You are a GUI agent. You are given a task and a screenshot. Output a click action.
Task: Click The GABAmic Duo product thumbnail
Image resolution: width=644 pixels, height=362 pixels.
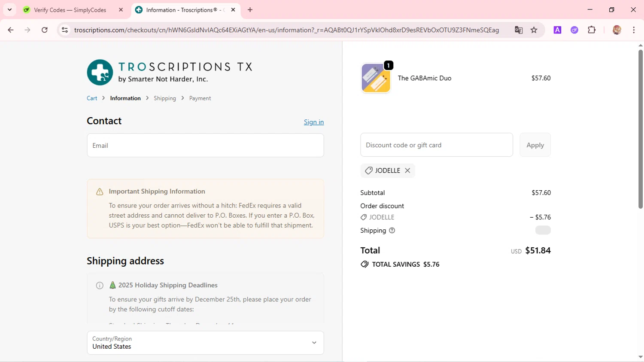(376, 78)
